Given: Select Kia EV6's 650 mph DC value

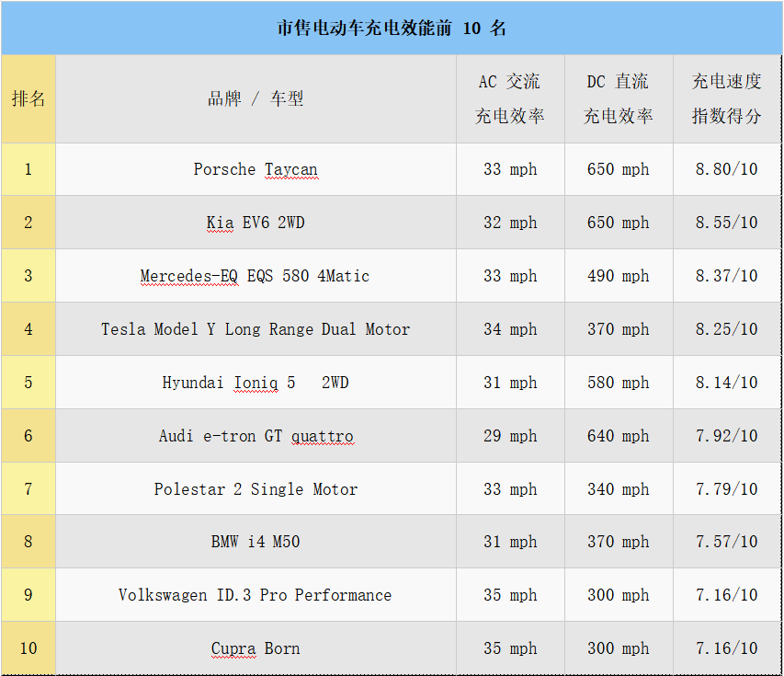Looking at the screenshot, I should (619, 223).
